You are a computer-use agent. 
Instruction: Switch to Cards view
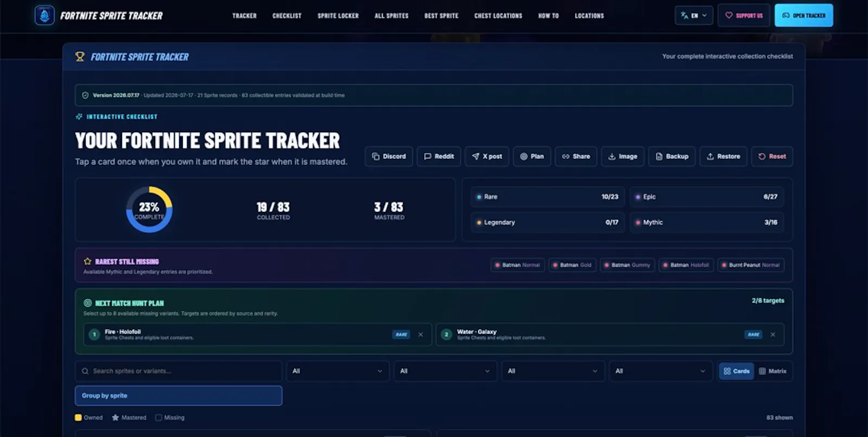click(736, 371)
